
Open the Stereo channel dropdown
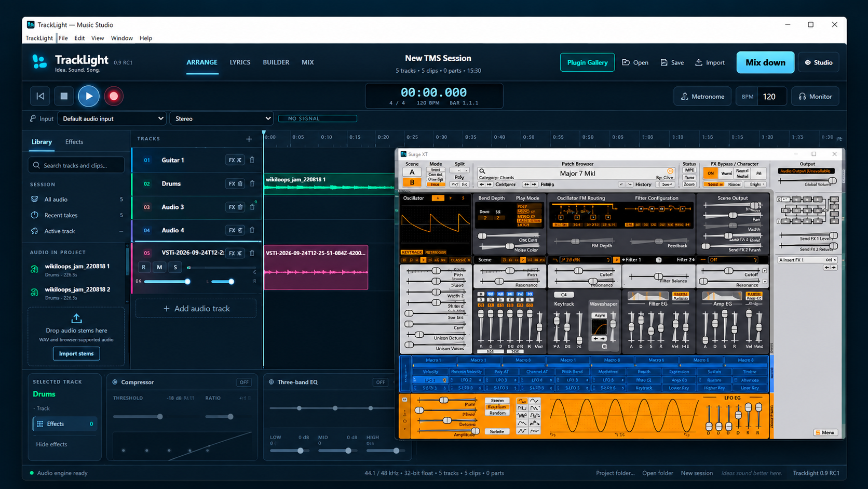(x=222, y=118)
